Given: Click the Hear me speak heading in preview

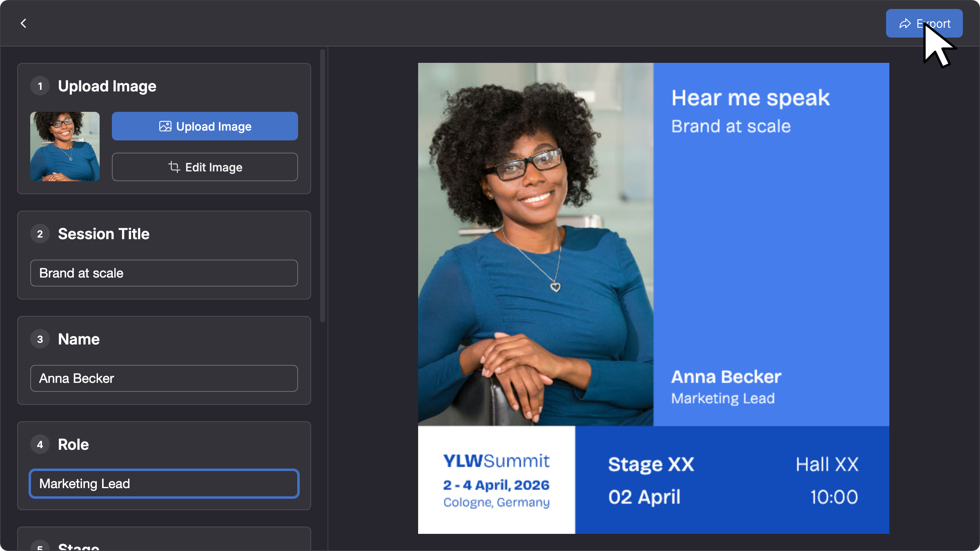Looking at the screenshot, I should [x=751, y=98].
